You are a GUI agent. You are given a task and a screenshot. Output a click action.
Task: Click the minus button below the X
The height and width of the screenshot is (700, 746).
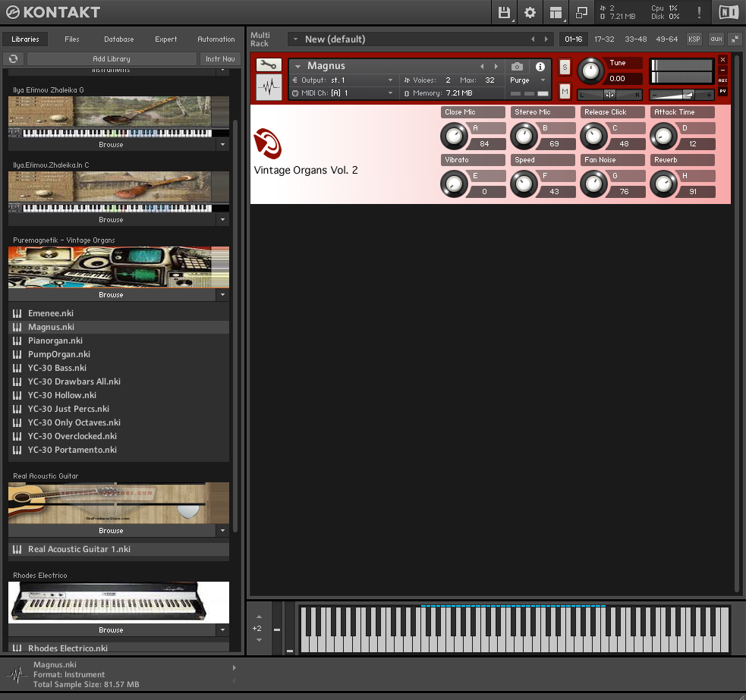pos(722,70)
